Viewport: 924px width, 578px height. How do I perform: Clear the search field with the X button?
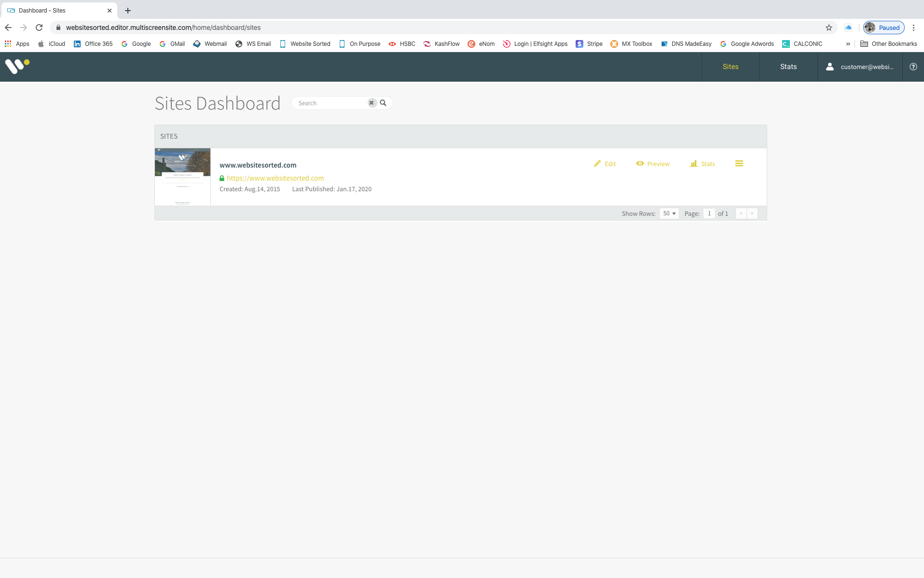372,102
